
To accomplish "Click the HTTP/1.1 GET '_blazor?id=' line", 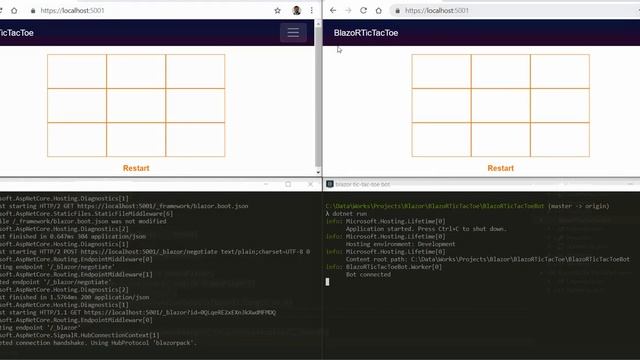I will point(138,312).
